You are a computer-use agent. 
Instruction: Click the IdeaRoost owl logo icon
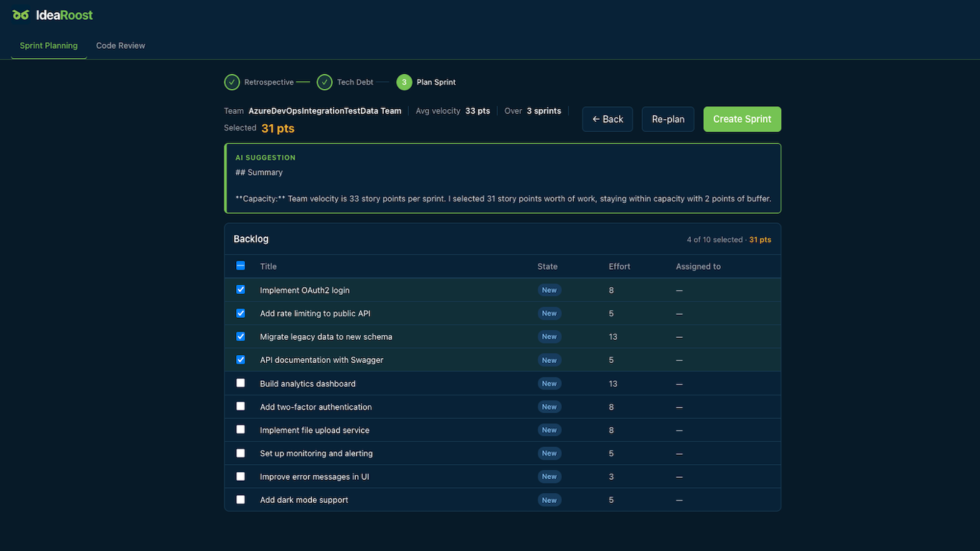[21, 15]
